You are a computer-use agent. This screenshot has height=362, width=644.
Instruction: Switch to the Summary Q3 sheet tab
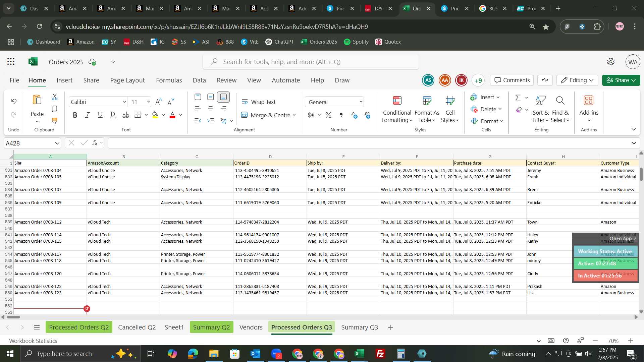click(x=359, y=327)
